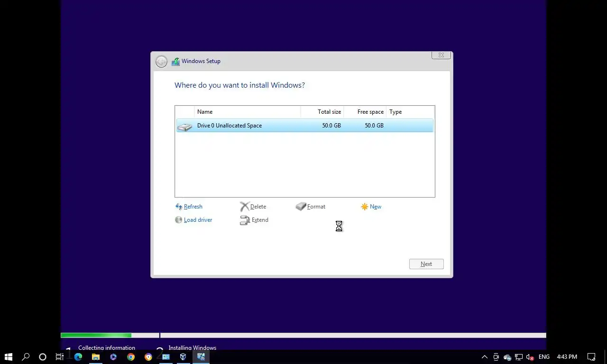Click the OneDrive cloud tray icon
607x364 pixels.
tap(507, 357)
